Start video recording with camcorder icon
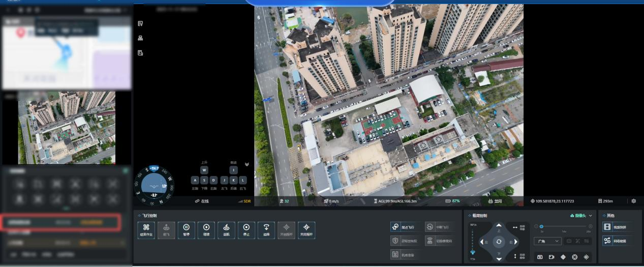Viewport: 644px width, 267px height. (x=551, y=257)
